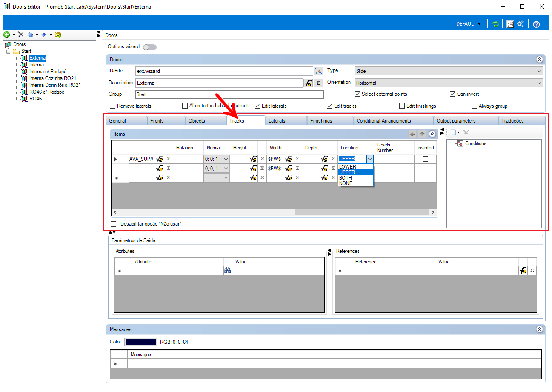This screenshot has width=552, height=392.
Task: Uncheck the Edit laterals checkbox
Action: click(x=257, y=106)
